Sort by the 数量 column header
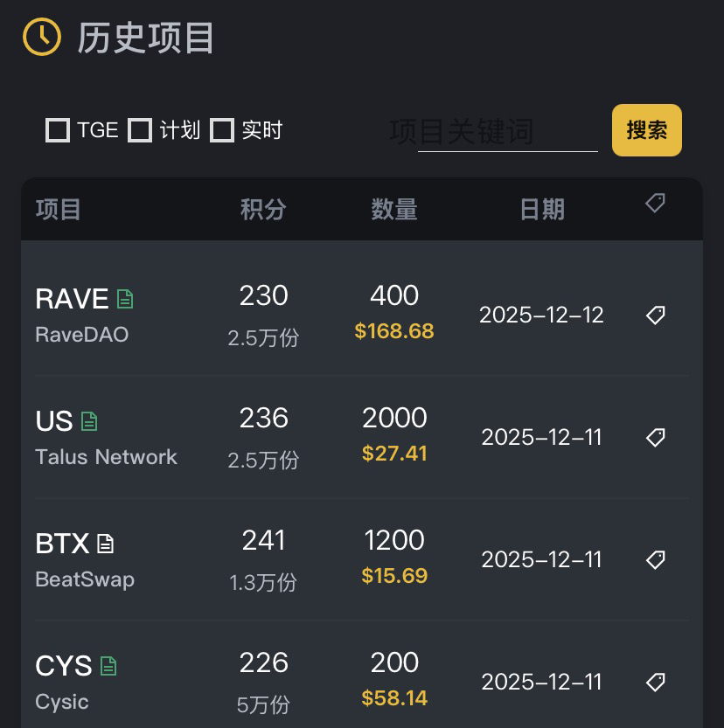Image resolution: width=724 pixels, height=728 pixels. point(394,210)
